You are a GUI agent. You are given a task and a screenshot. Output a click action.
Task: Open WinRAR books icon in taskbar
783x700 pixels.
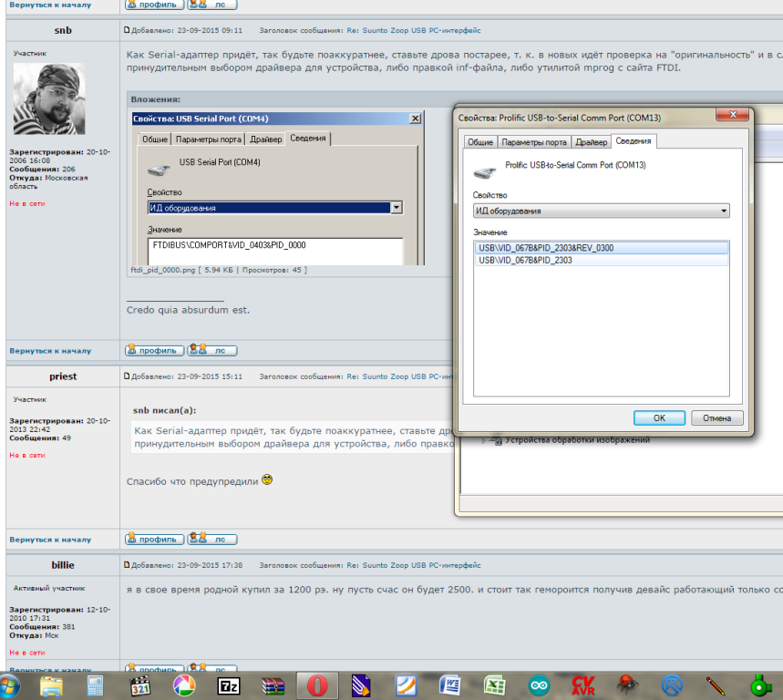273,686
